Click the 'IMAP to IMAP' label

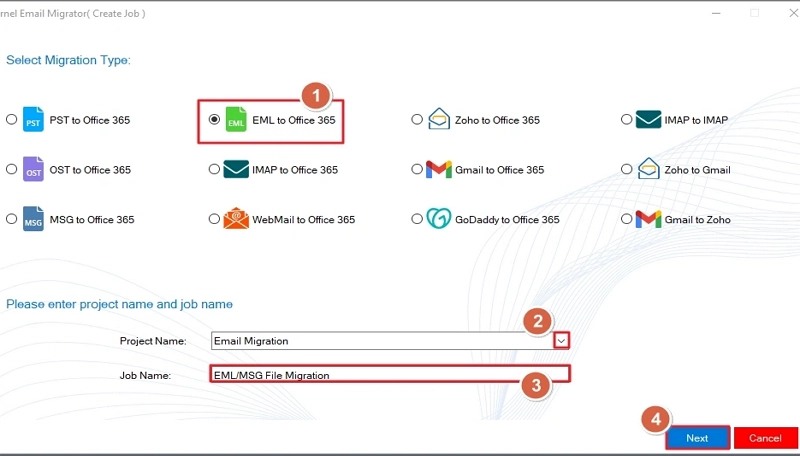click(x=696, y=120)
